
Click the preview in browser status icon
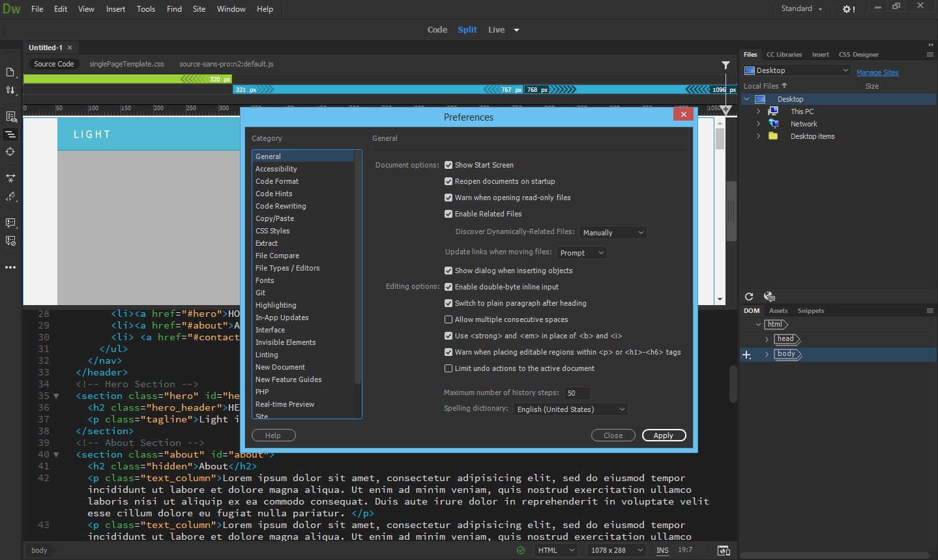(724, 550)
